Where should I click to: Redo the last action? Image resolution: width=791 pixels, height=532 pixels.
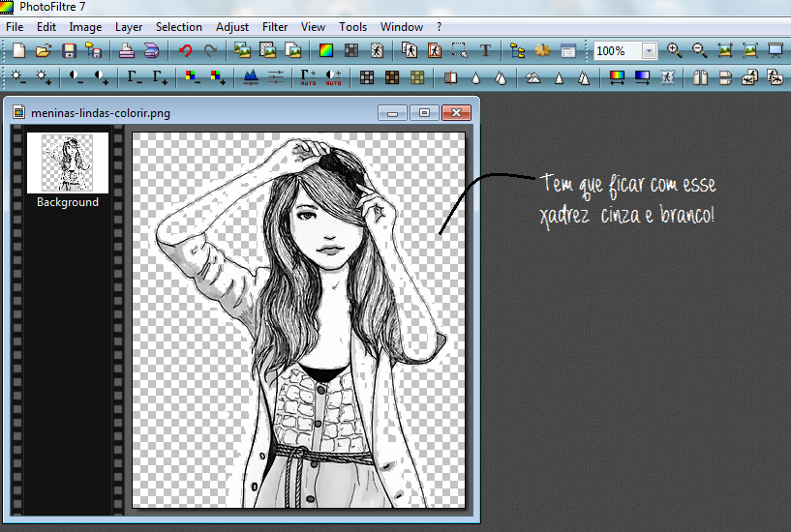(210, 51)
